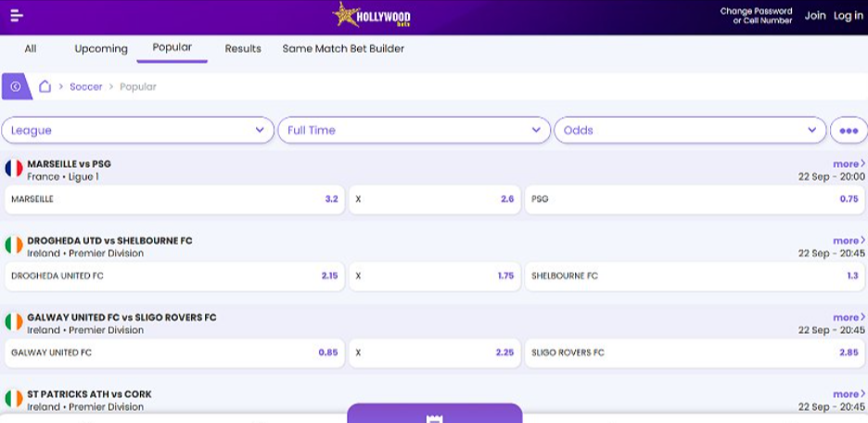
Task: Click the Join button
Action: click(x=814, y=16)
